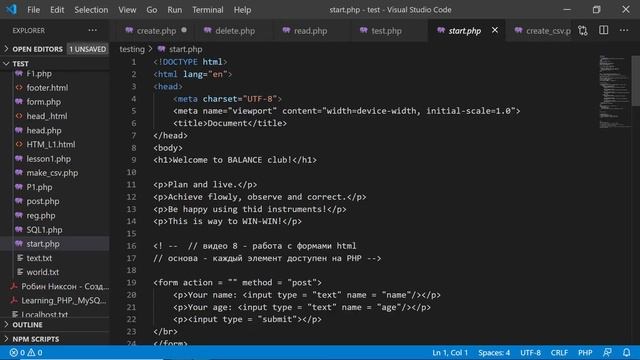The image size is (640, 360).
Task: Click line number 19 in the gutter
Action: click(131, 282)
